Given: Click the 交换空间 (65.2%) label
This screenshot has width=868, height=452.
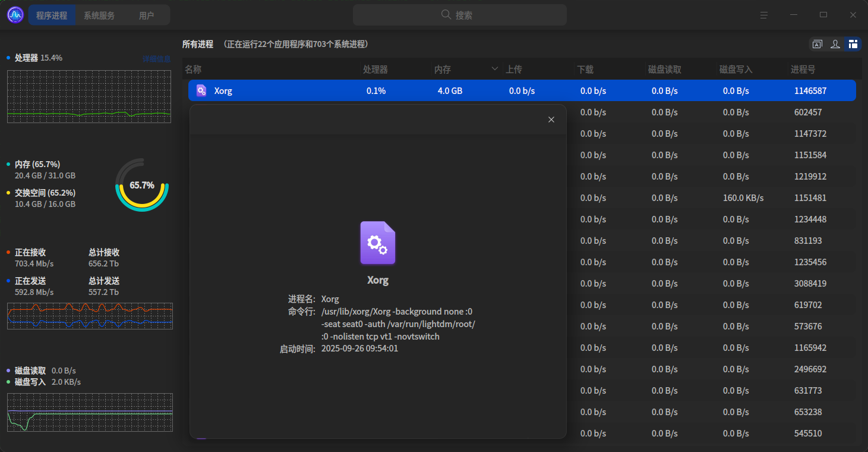Looking at the screenshot, I should [x=45, y=193].
